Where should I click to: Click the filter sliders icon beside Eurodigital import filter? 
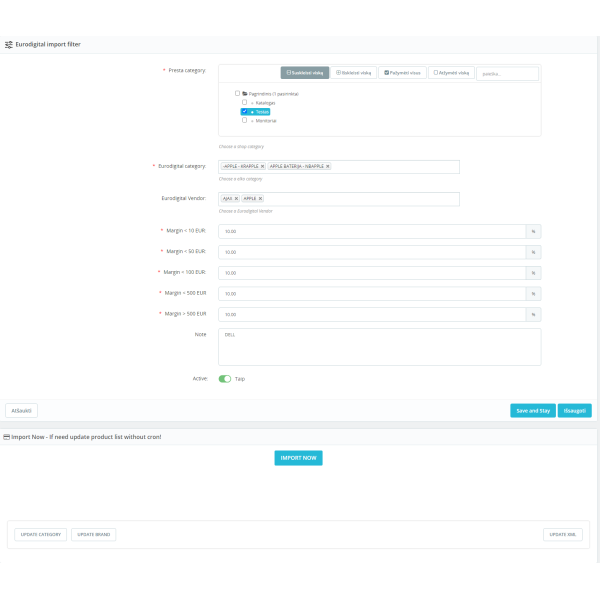(x=9, y=45)
